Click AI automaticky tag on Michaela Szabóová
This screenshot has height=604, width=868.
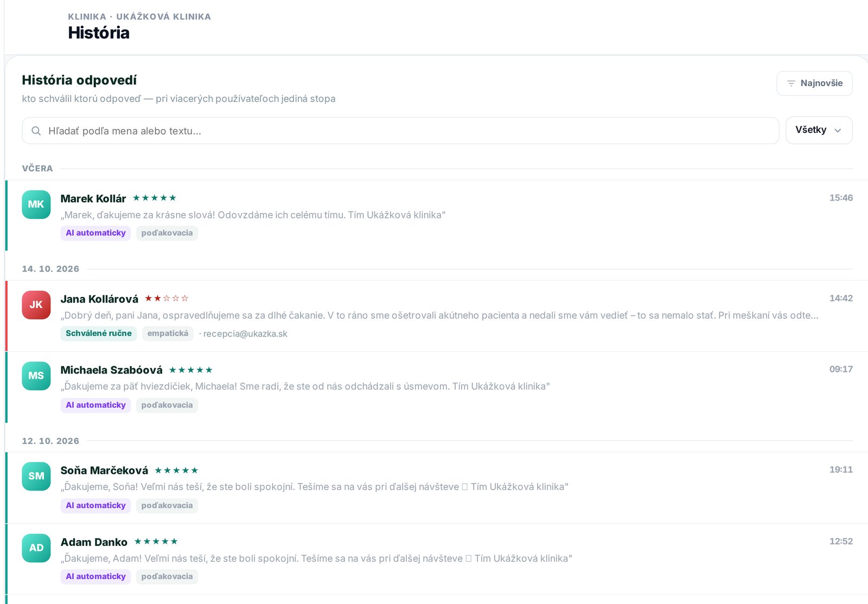(x=95, y=405)
